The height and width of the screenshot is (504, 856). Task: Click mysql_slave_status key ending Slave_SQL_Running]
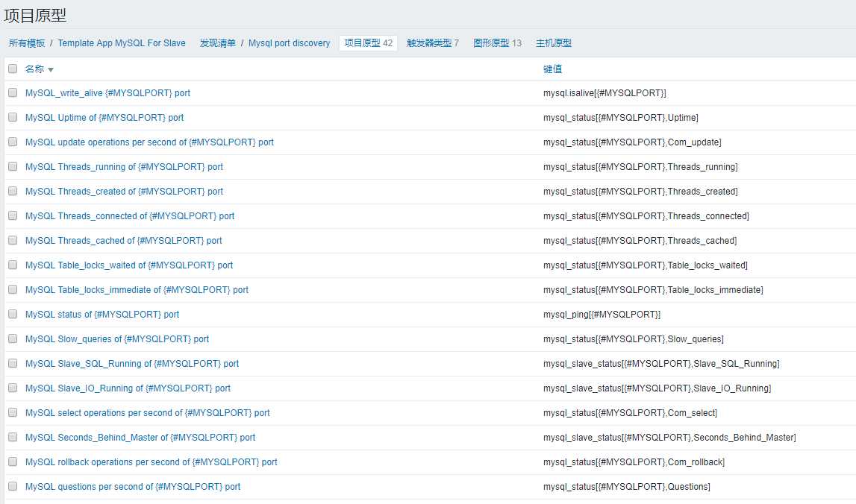pos(661,364)
